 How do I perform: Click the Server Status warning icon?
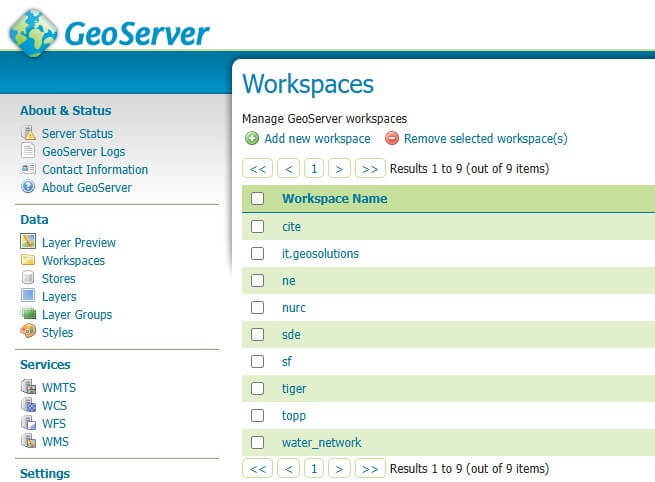(x=28, y=133)
